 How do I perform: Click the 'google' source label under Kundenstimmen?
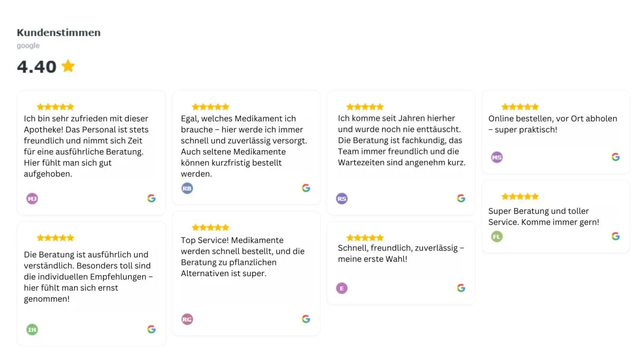point(28,46)
